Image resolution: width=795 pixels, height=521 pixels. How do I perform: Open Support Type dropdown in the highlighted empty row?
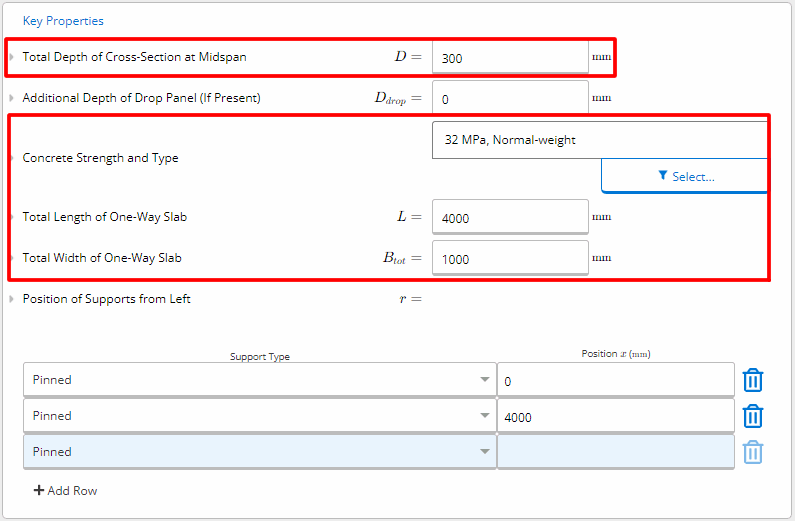259,452
